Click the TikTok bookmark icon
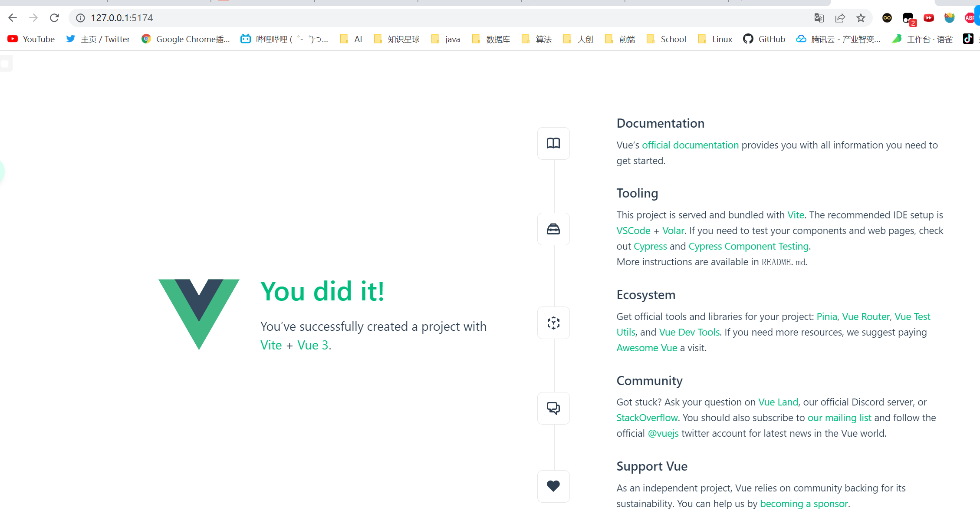This screenshot has height=524, width=980. click(x=968, y=39)
